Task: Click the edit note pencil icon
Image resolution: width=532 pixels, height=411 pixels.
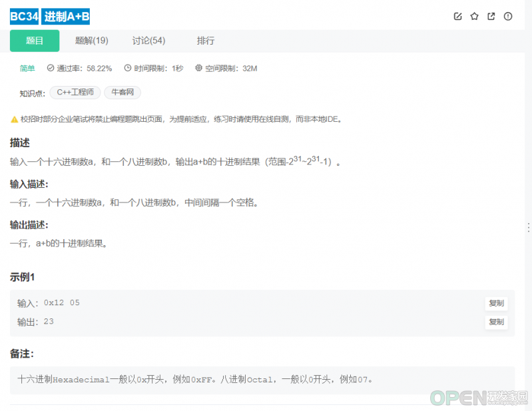Action: [x=457, y=16]
